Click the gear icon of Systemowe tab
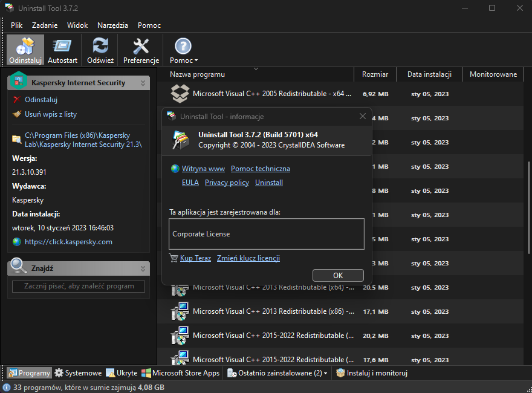The width and height of the screenshot is (532, 393). click(x=59, y=372)
